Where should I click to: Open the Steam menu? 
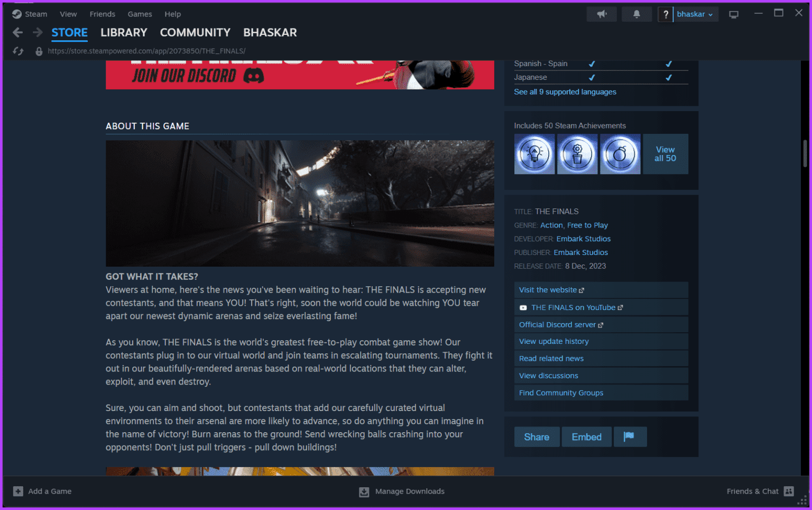click(36, 14)
